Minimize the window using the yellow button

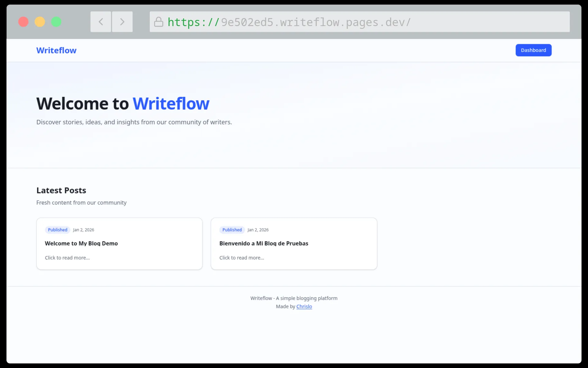click(40, 22)
